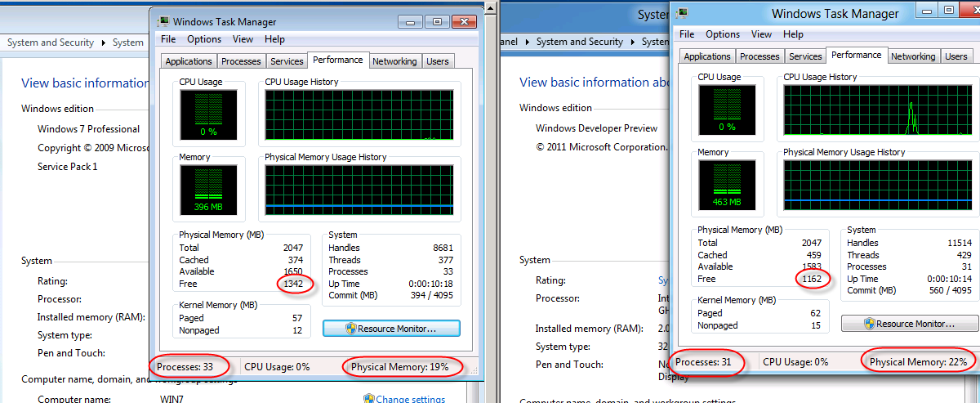Image resolution: width=980 pixels, height=403 pixels.
Task: Click Handles value 11514 in right window
Action: pos(959,243)
